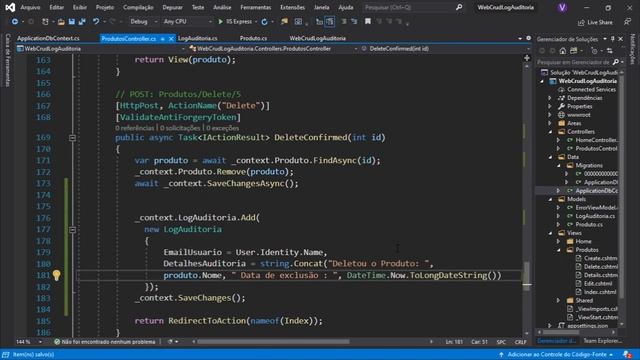Open Team Explorer tab at the bottom
This screenshot has width=640, height=360.
pyautogui.click(x=602, y=341)
